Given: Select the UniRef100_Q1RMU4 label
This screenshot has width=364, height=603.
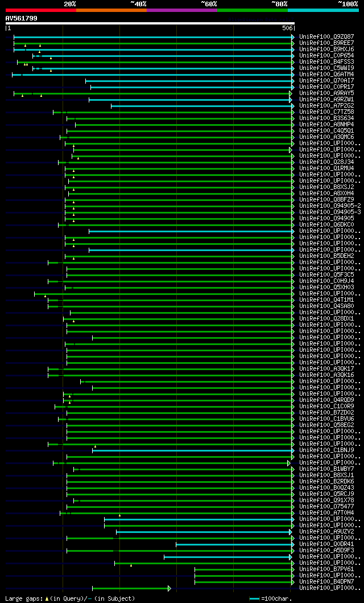Looking at the screenshot, I should click(327, 169).
